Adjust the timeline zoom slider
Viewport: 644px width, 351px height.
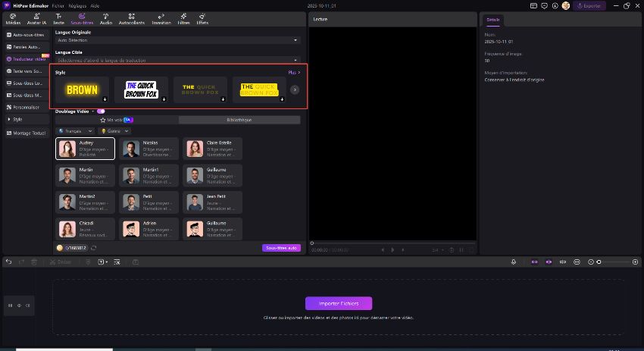(x=599, y=262)
